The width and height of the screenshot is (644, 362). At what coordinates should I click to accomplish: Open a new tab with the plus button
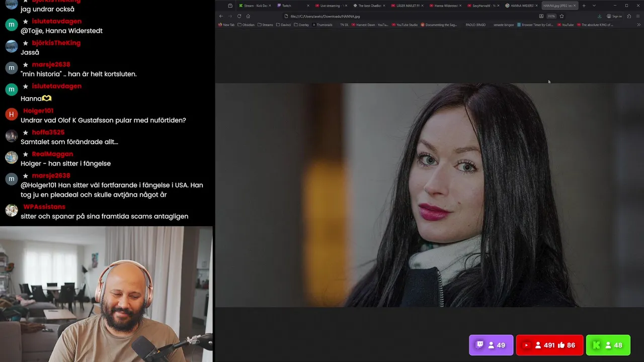(584, 6)
